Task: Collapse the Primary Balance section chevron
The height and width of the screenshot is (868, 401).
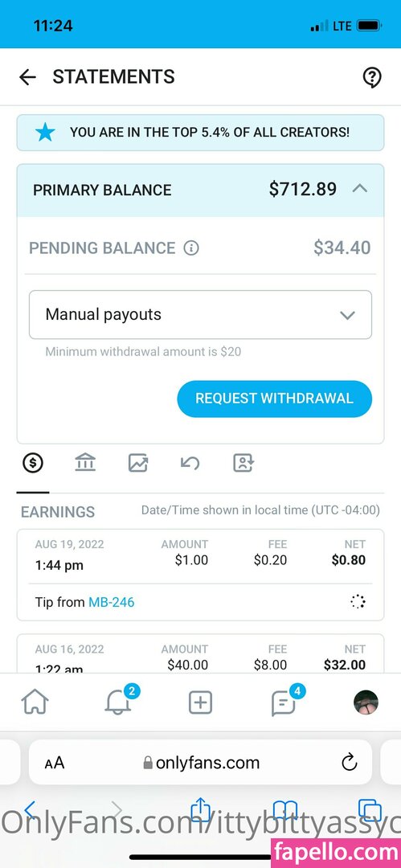Action: coord(360,189)
